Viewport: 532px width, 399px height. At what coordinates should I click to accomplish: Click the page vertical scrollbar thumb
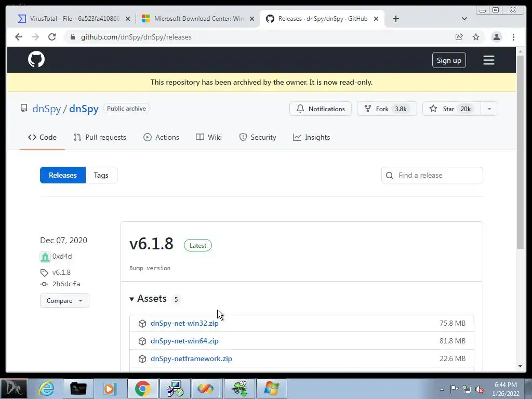point(520,152)
